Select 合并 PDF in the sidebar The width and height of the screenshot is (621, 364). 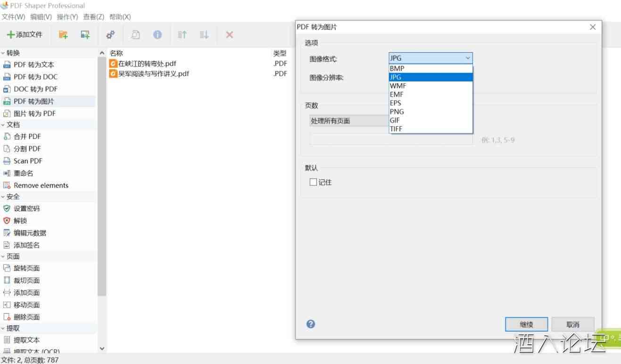[x=27, y=137]
